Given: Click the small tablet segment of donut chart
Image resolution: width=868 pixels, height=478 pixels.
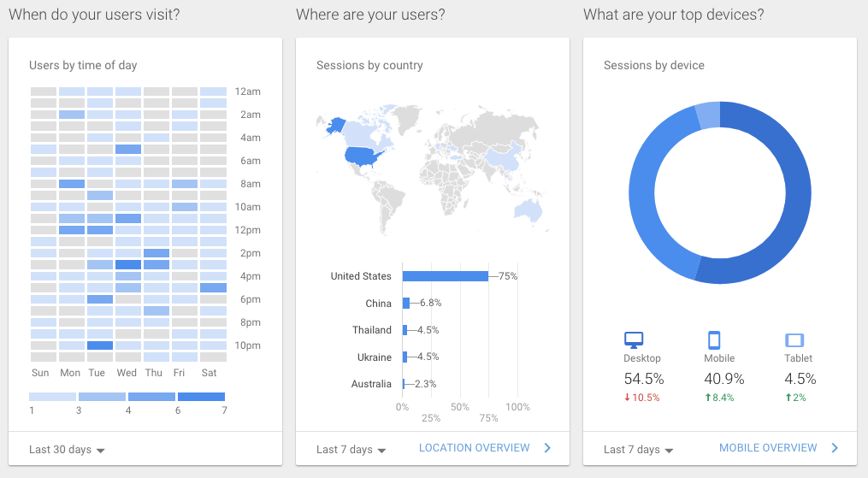Looking at the screenshot, I should point(708,116).
